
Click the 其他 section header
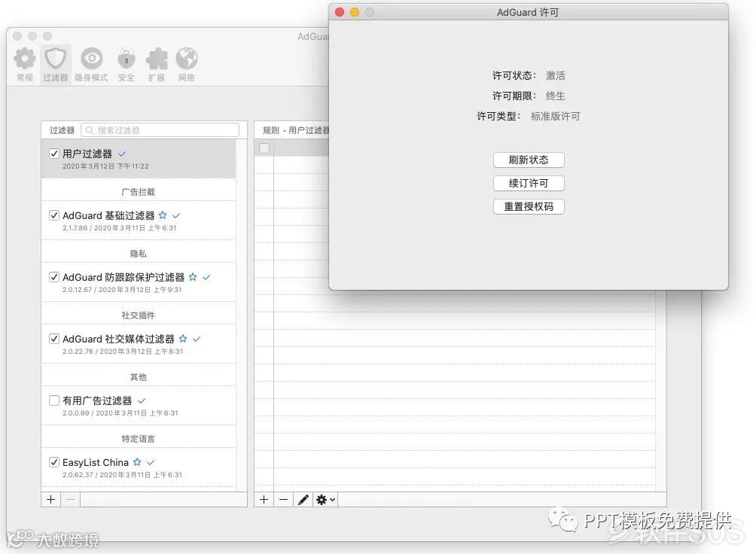pos(139,377)
